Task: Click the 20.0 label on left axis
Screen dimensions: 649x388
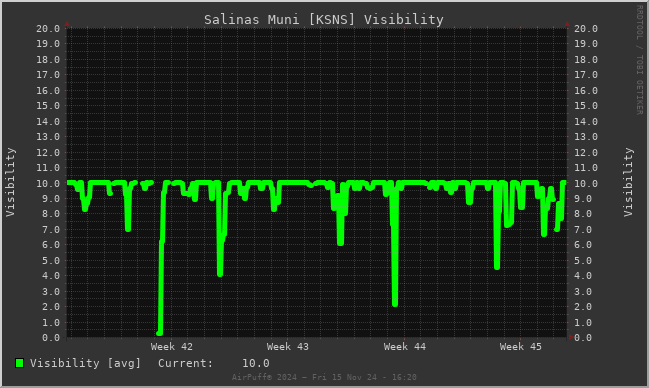Action: (48, 29)
